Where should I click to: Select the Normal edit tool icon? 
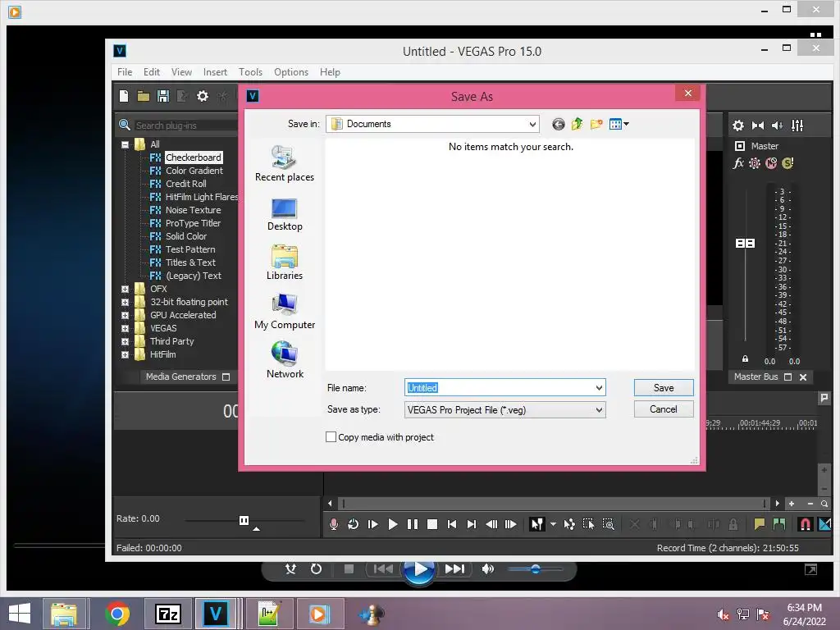click(x=536, y=524)
